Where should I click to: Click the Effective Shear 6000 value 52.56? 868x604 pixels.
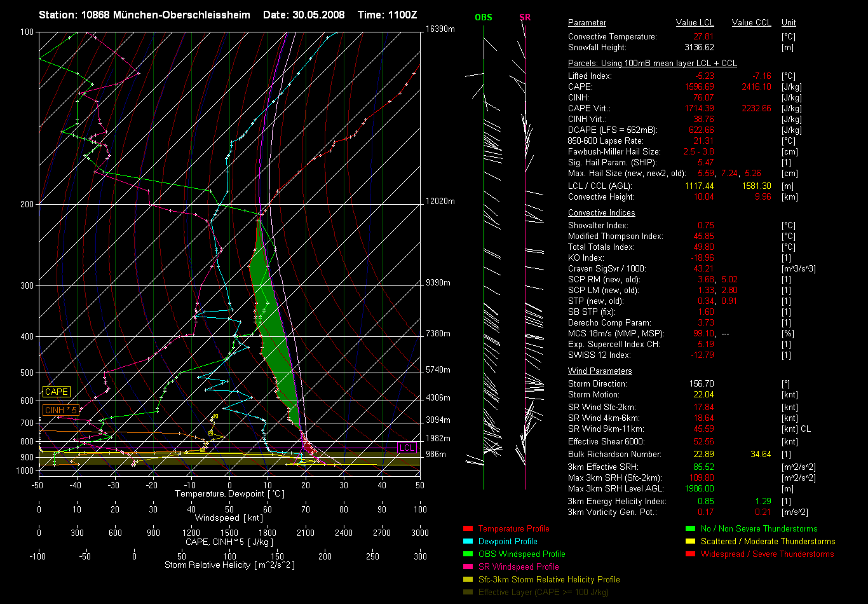[x=704, y=442]
